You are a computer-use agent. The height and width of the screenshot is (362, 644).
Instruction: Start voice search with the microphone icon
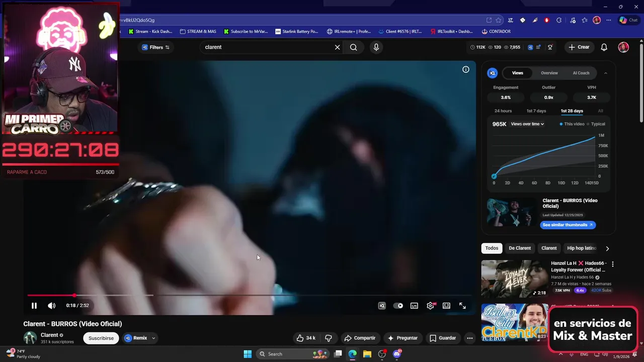pyautogui.click(x=376, y=47)
